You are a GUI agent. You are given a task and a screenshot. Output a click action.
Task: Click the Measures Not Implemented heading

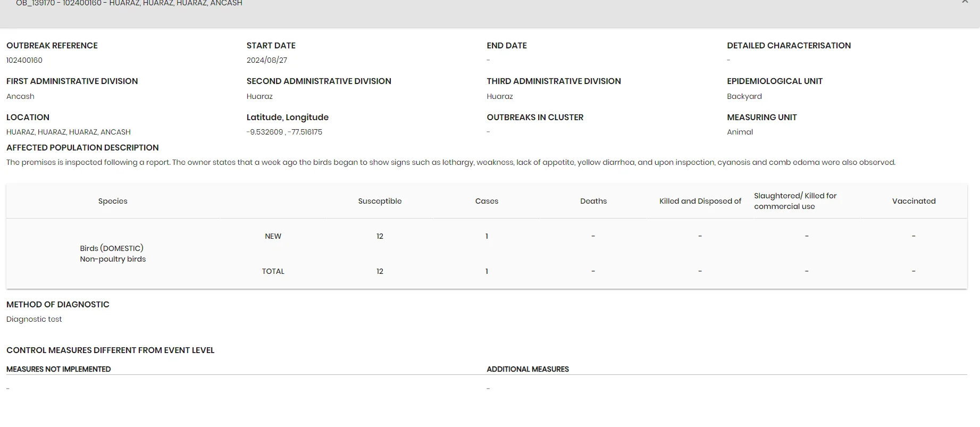point(58,369)
